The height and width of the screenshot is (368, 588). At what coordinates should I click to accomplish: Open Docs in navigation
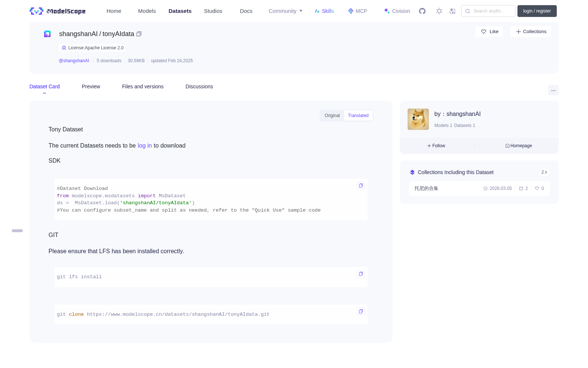pyautogui.click(x=246, y=11)
